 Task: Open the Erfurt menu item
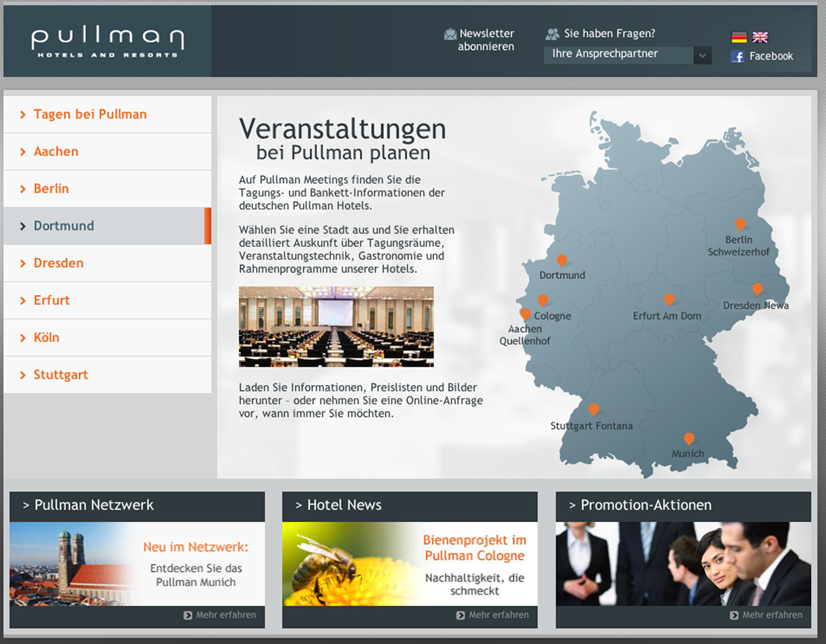(x=107, y=300)
